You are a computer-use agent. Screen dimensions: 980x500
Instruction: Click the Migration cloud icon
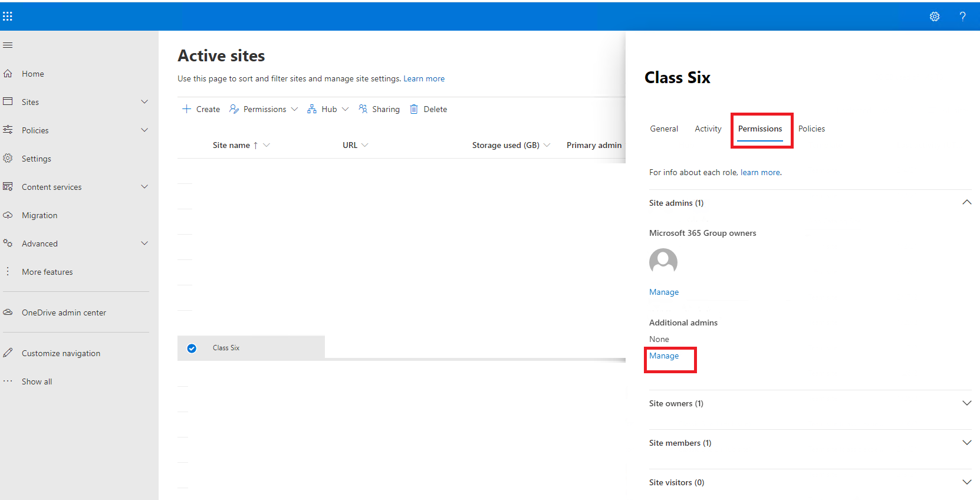pyautogui.click(x=8, y=215)
